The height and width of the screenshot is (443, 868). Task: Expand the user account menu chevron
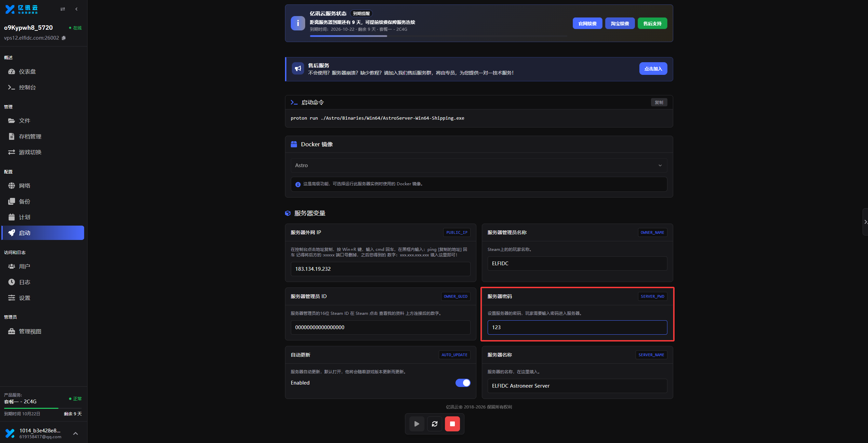pos(76,433)
